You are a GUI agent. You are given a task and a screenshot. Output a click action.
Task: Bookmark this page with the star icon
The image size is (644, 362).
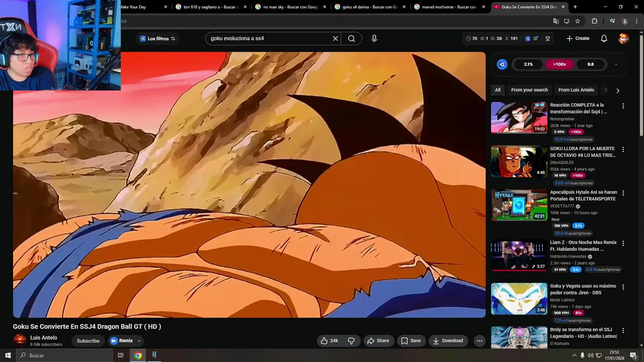578,21
